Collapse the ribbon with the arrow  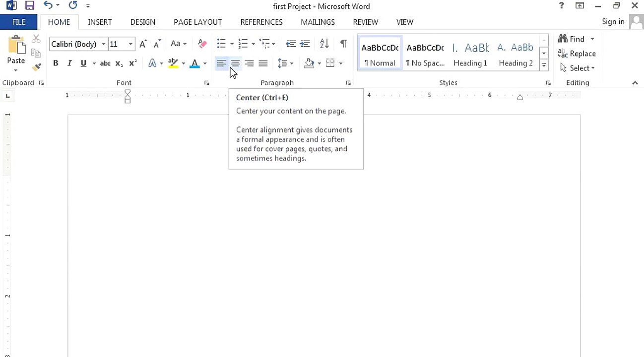click(635, 83)
